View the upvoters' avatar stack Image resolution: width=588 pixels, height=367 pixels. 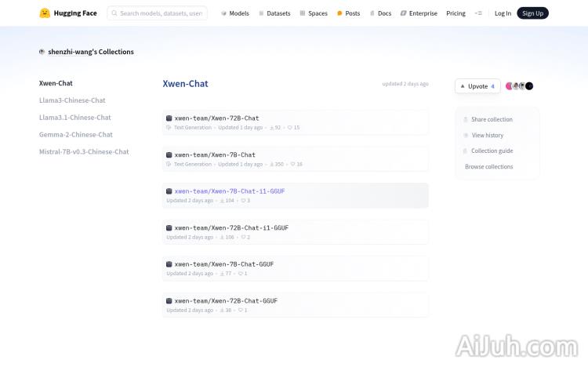(519, 86)
